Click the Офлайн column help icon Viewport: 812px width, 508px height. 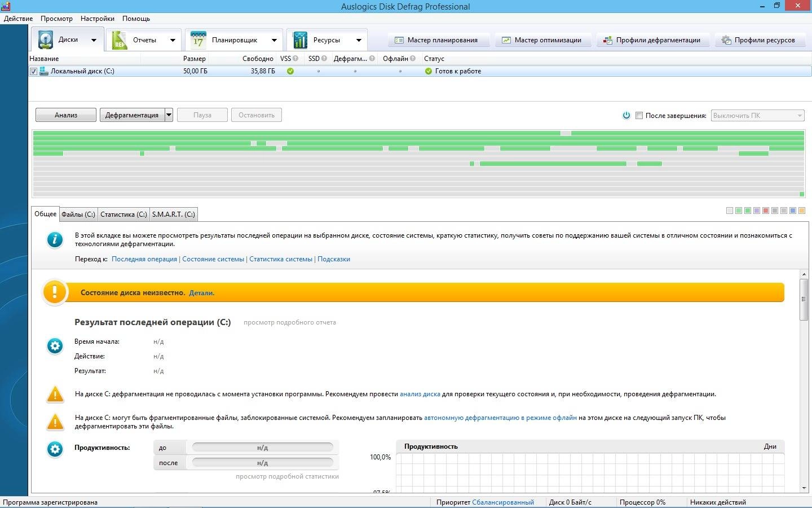coord(413,58)
